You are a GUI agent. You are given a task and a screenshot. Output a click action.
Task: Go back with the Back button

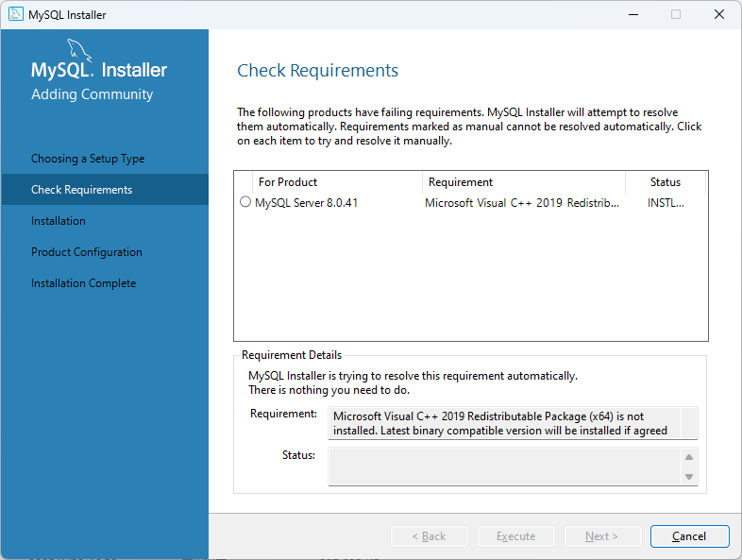(x=430, y=536)
